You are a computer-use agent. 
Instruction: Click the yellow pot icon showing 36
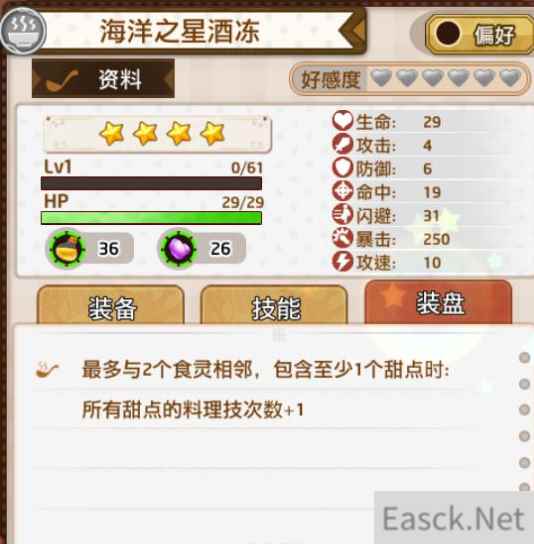(66, 248)
